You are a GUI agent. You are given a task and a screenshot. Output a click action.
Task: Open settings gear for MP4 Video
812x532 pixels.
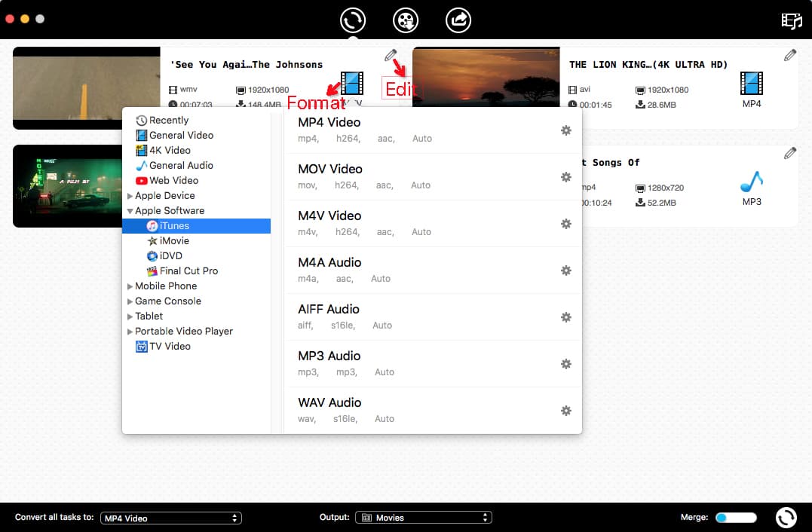click(566, 130)
